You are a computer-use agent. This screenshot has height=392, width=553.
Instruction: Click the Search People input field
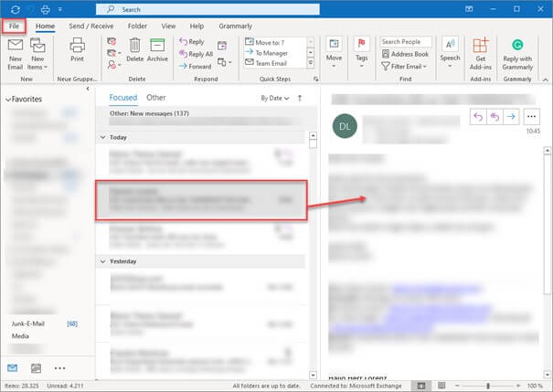405,42
